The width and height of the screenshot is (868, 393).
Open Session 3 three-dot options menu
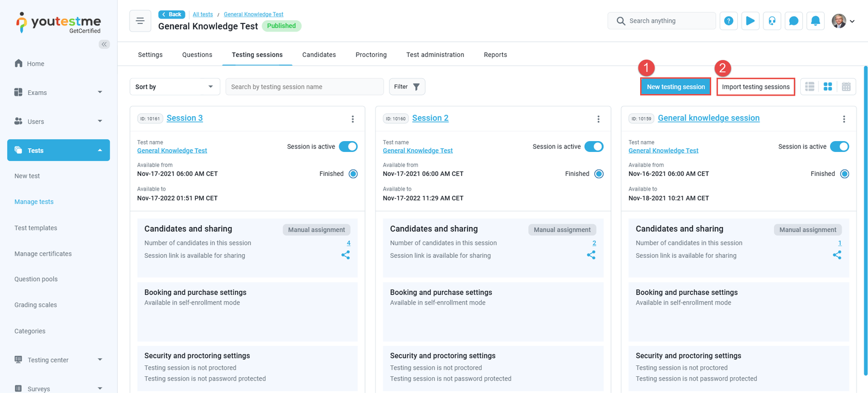tap(353, 119)
